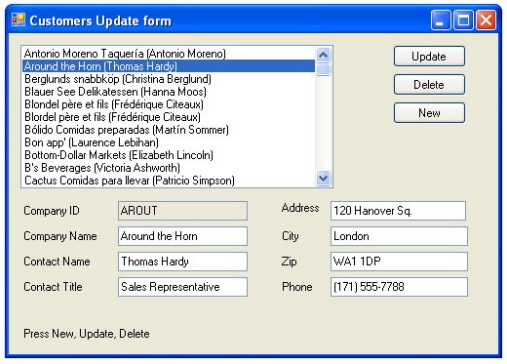Click the list scrollbar up arrow
Image resolution: width=507 pixels, height=364 pixels.
323,55
